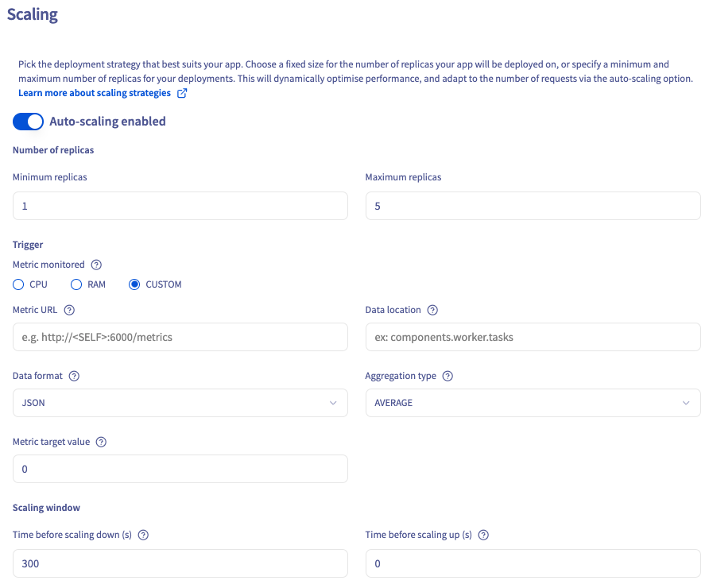The height and width of the screenshot is (588, 709).
Task: Click the Time before scaling up field
Action: [x=533, y=563]
